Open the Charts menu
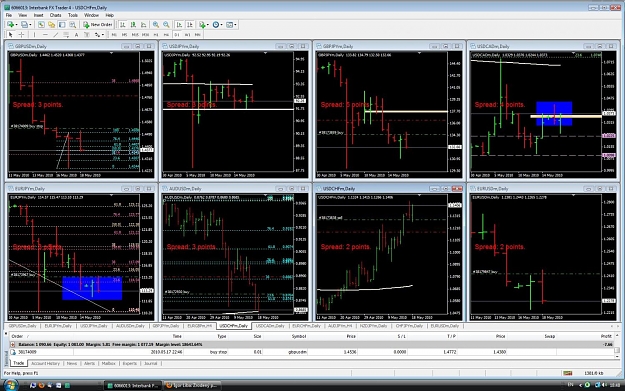 click(55, 15)
